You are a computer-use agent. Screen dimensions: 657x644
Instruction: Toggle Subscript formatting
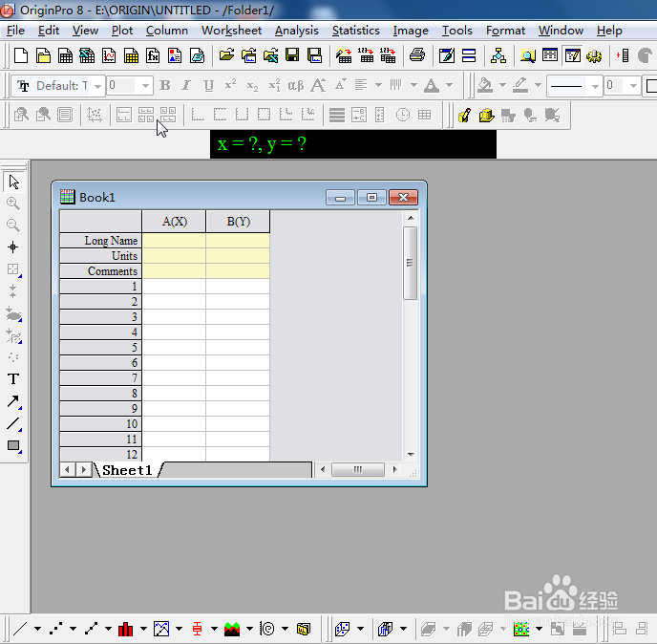tap(252, 86)
